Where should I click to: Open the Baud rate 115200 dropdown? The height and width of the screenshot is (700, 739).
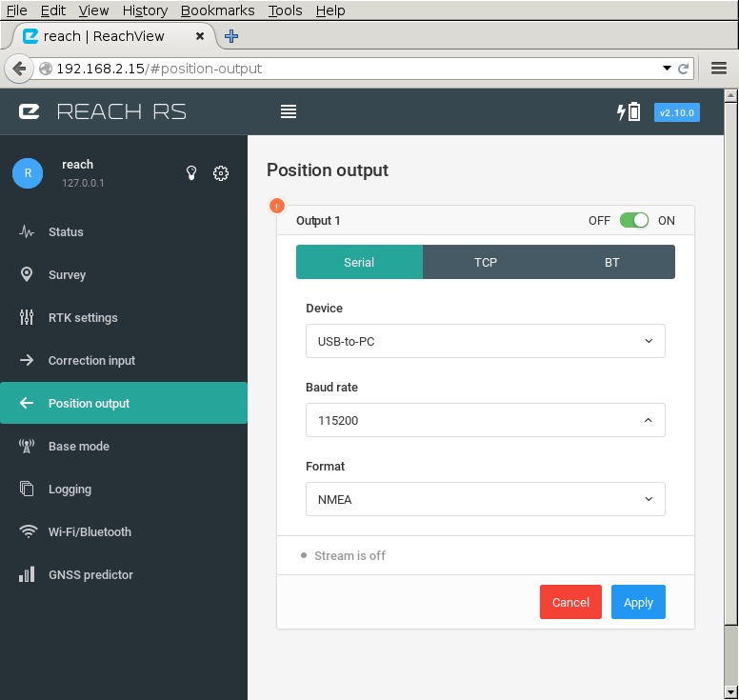[486, 420]
